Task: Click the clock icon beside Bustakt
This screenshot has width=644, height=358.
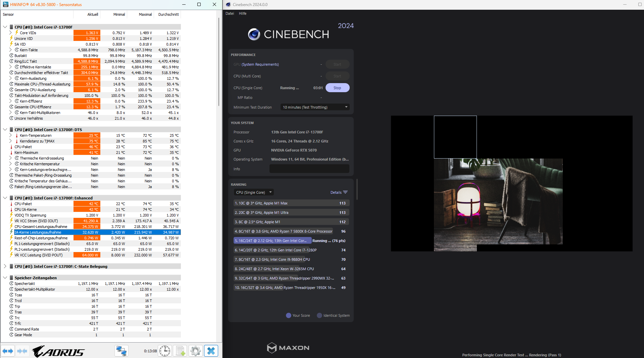Action: pyautogui.click(x=11, y=56)
